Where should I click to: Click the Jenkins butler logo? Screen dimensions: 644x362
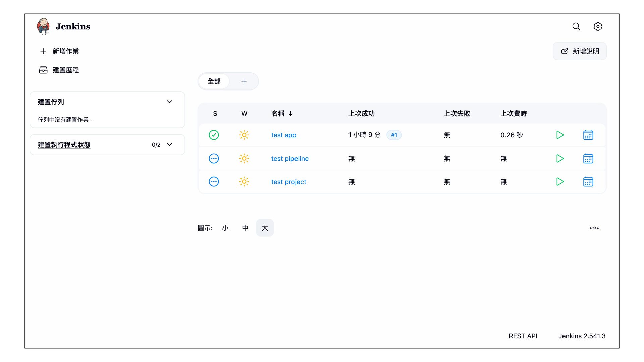(x=43, y=26)
